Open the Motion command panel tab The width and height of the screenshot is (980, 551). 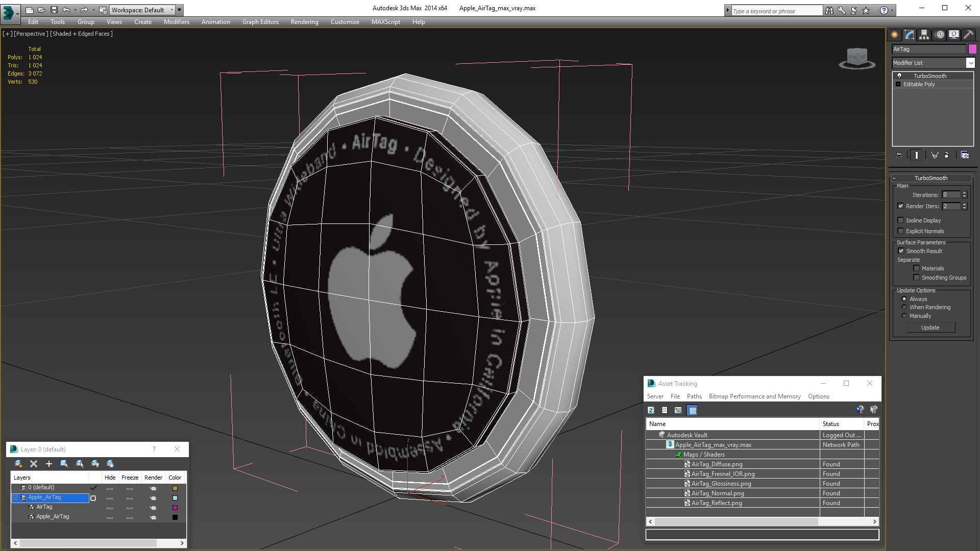pyautogui.click(x=939, y=35)
